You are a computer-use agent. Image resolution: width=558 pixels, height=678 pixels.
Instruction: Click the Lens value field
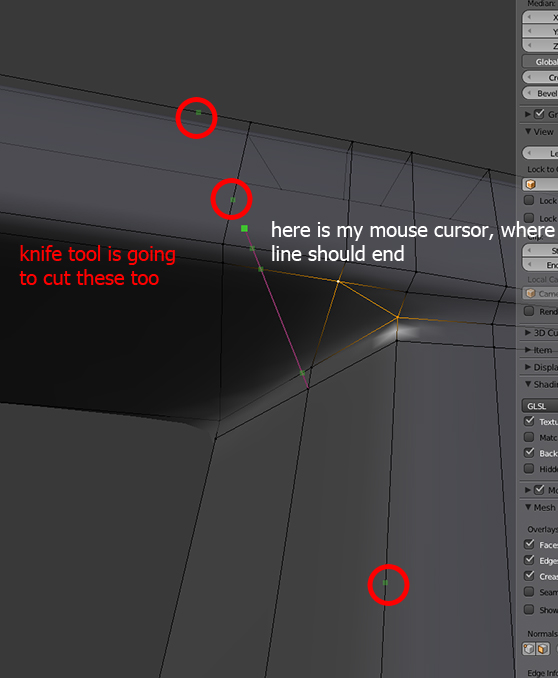(x=540, y=153)
